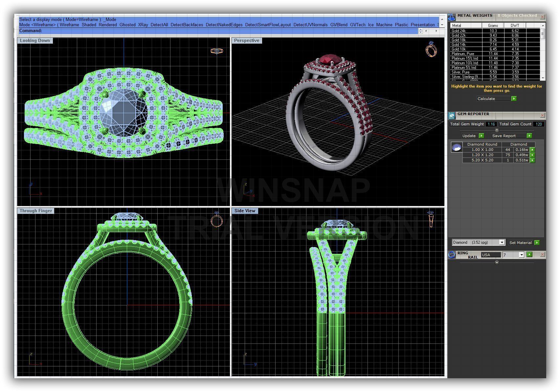Choose Rendered display mode option
The width and height of the screenshot is (560, 392).
click(x=108, y=25)
